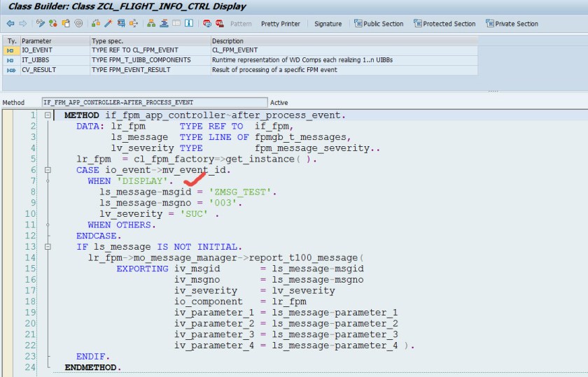
Task: Click the 'Active' status text
Action: pyautogui.click(x=279, y=103)
